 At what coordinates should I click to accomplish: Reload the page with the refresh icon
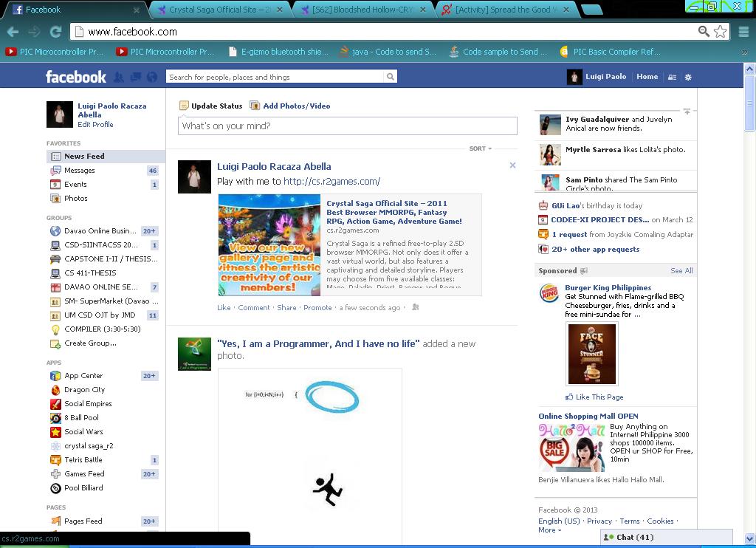[x=55, y=32]
